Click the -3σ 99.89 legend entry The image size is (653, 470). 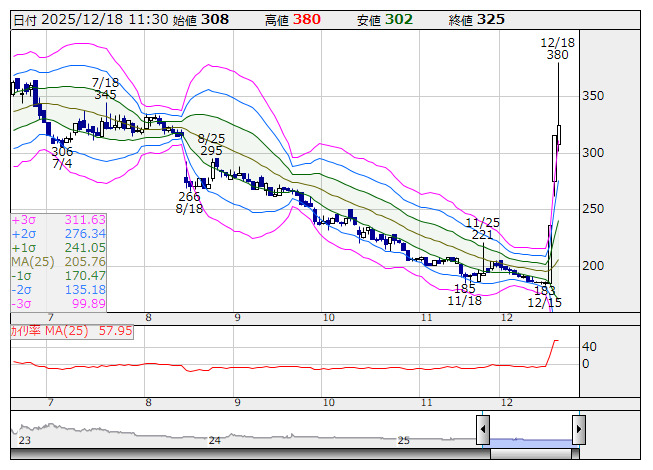(58, 303)
